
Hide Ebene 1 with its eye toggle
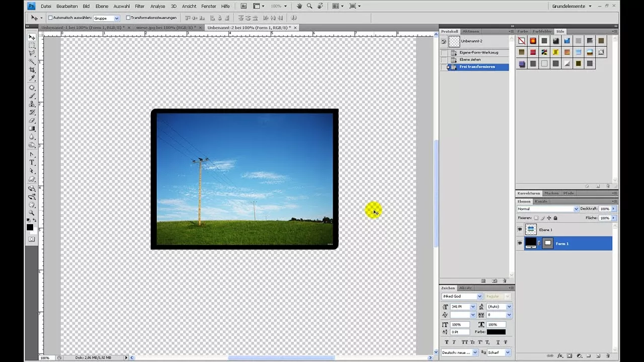pos(520,229)
